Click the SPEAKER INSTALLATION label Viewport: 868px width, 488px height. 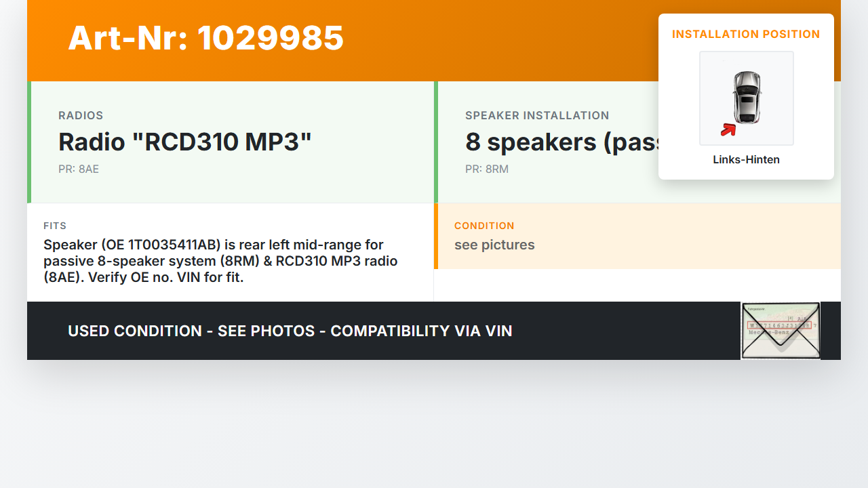tap(537, 116)
